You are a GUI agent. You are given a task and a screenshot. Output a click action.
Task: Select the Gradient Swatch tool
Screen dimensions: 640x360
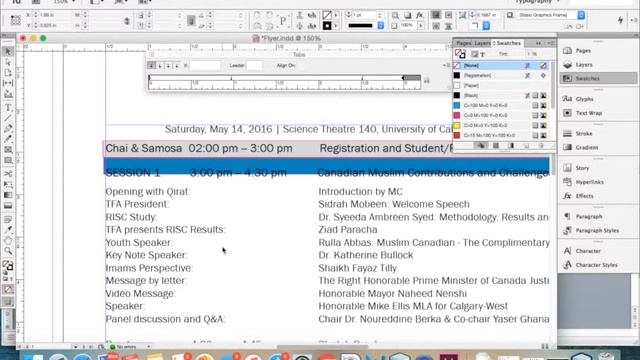click(8, 195)
